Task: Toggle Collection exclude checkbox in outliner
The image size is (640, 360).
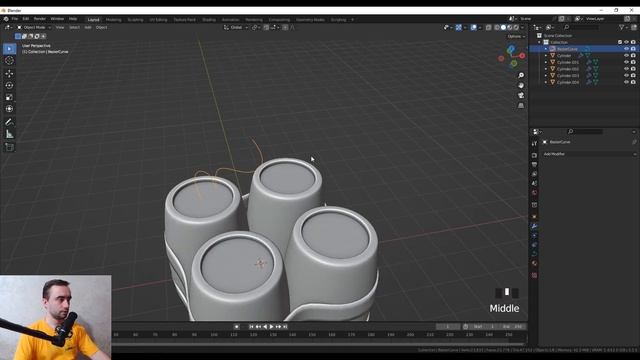Action: point(620,42)
